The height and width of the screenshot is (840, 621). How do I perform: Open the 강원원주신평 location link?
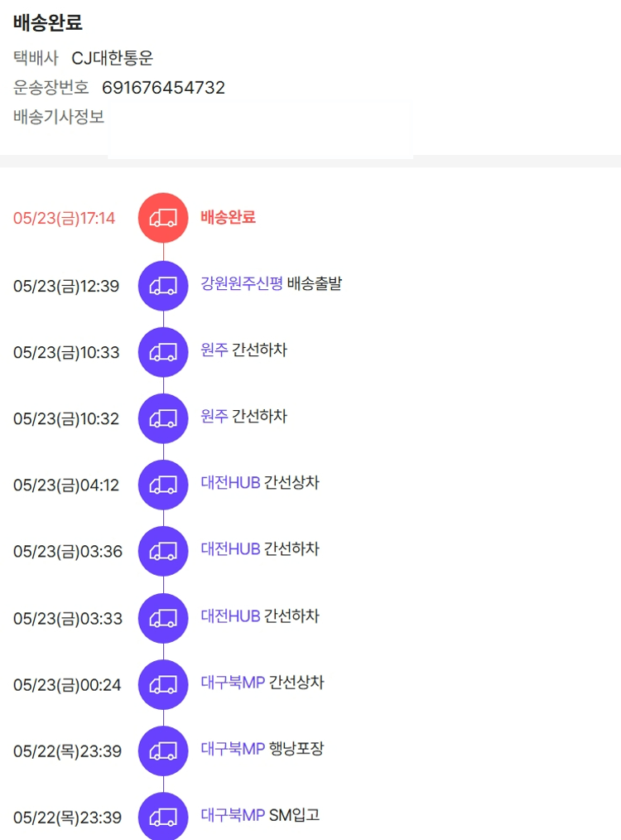point(242,284)
